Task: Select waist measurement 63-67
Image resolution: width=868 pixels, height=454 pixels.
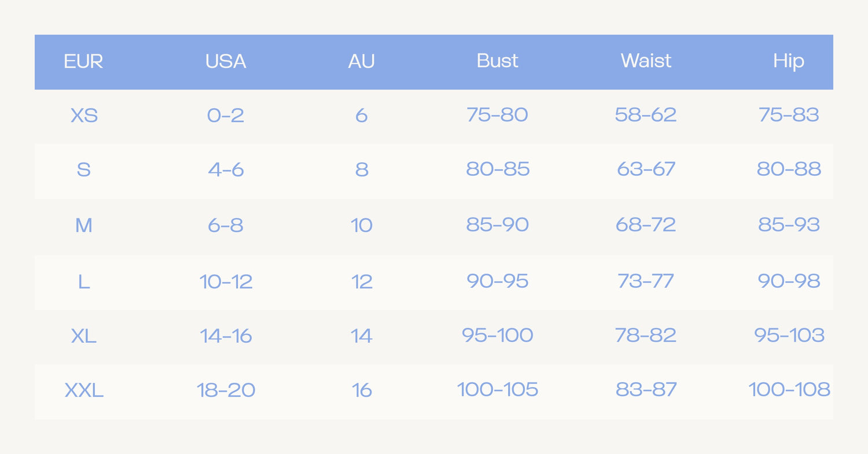Action: point(646,169)
